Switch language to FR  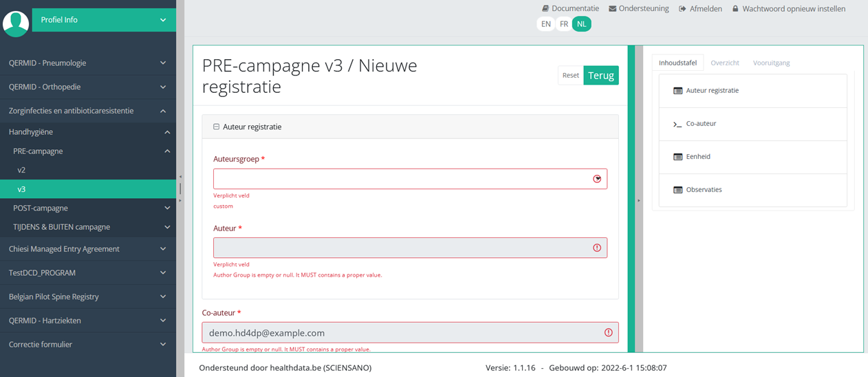(564, 24)
